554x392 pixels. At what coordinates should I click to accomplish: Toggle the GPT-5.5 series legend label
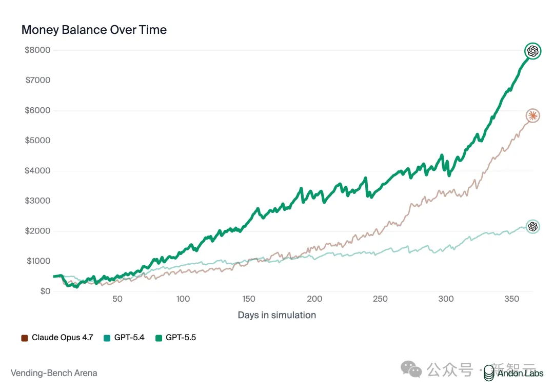[x=181, y=338]
